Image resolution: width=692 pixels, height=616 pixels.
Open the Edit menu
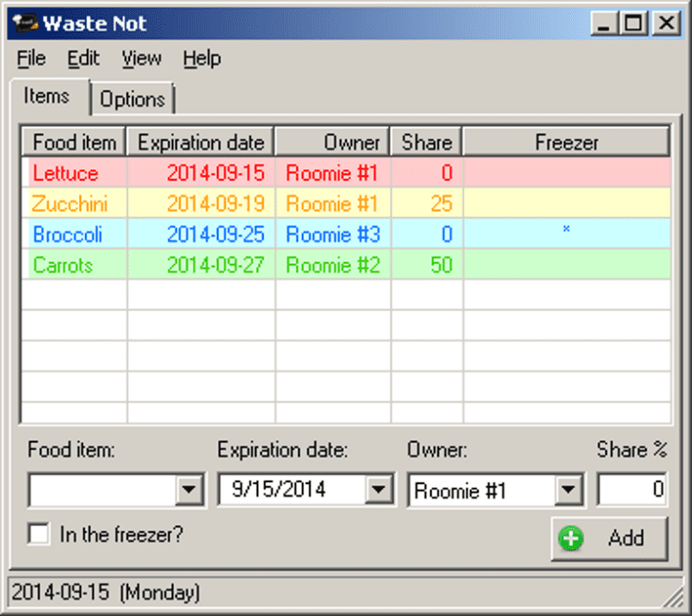click(83, 58)
